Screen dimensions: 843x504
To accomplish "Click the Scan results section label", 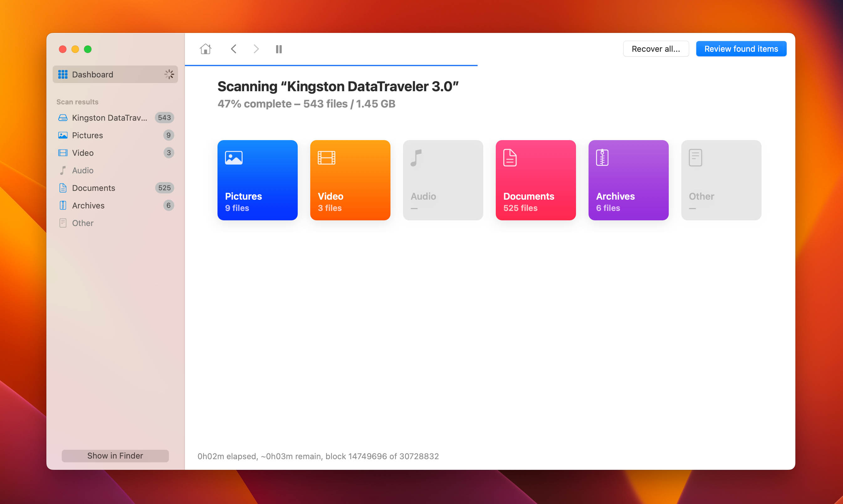I will coord(77,102).
